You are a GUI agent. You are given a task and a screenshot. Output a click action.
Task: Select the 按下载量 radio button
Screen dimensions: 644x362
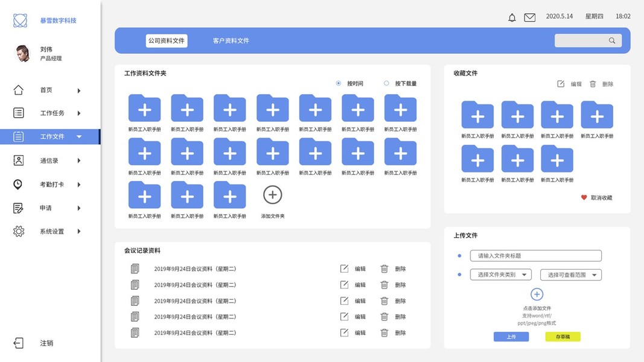(x=386, y=83)
